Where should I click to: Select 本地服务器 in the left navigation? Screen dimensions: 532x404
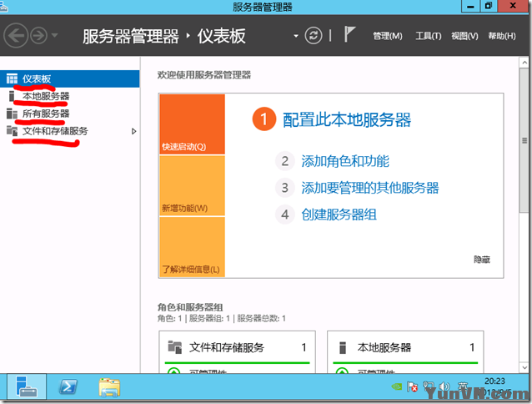[x=69, y=97]
